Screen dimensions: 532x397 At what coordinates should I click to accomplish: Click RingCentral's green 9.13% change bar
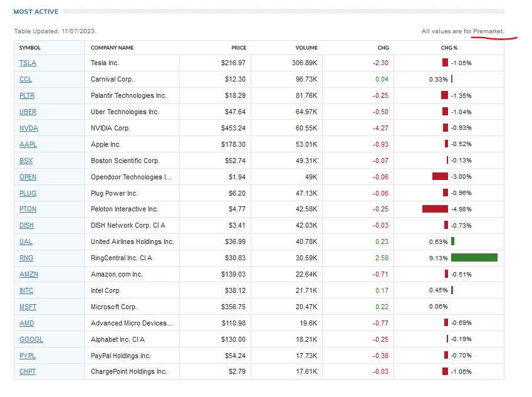pos(474,258)
